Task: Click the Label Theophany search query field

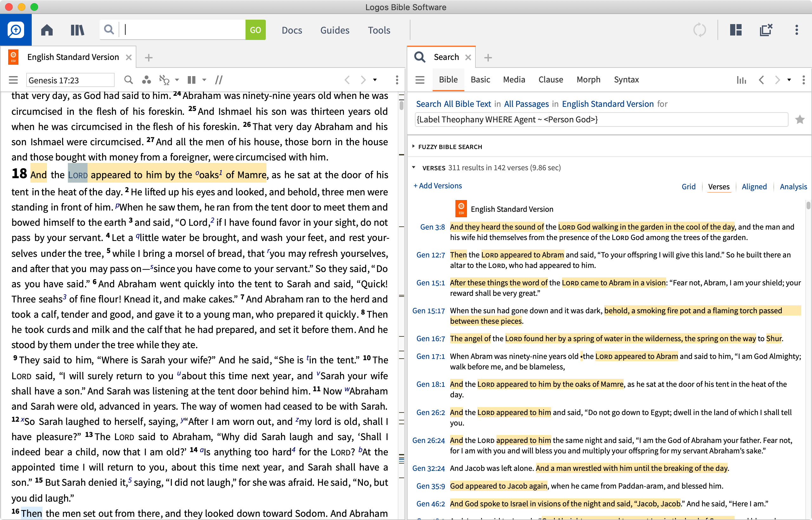Action: [x=601, y=120]
